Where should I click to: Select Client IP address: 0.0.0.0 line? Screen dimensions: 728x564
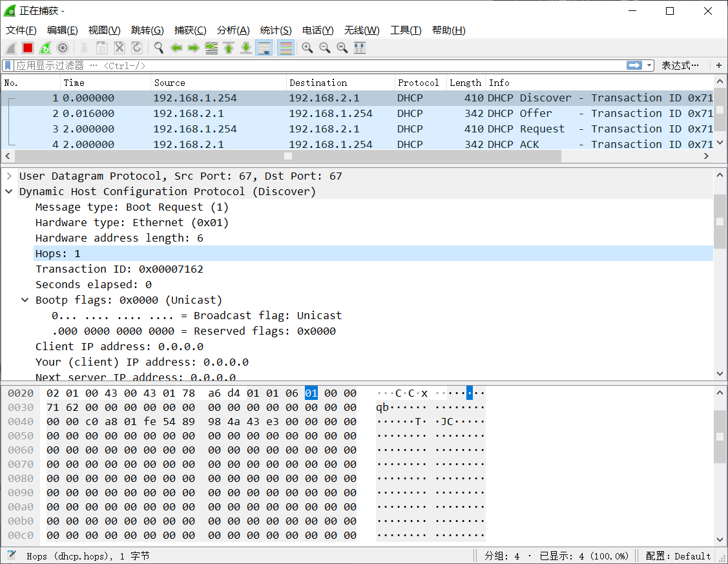pyautogui.click(x=120, y=346)
